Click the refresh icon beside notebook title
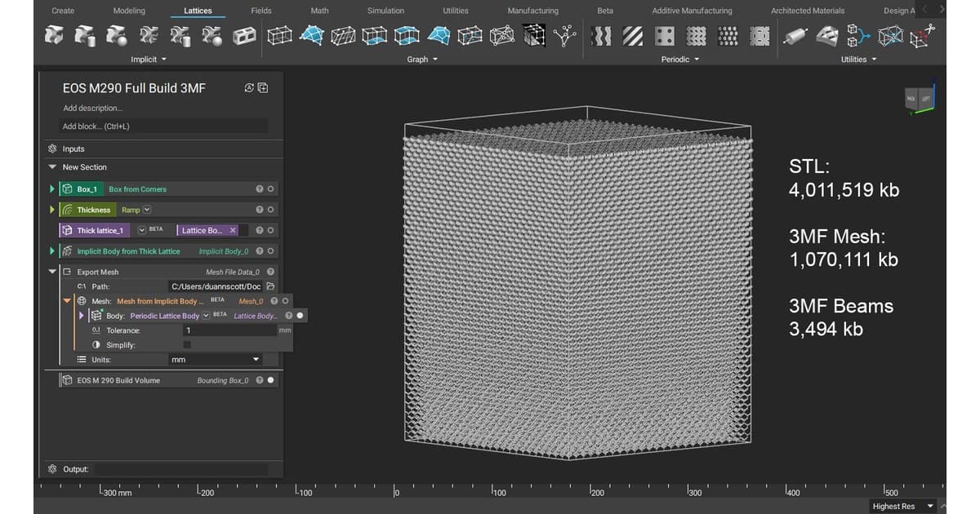980x514 pixels. pos(250,88)
